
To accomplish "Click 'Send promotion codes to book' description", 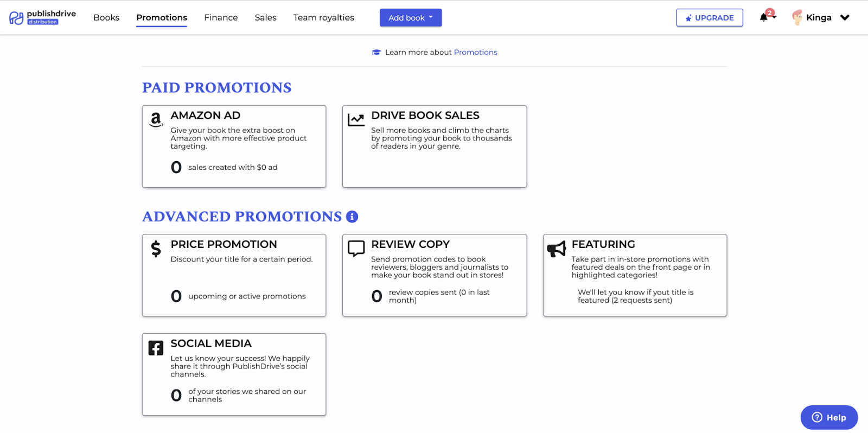I will (440, 267).
